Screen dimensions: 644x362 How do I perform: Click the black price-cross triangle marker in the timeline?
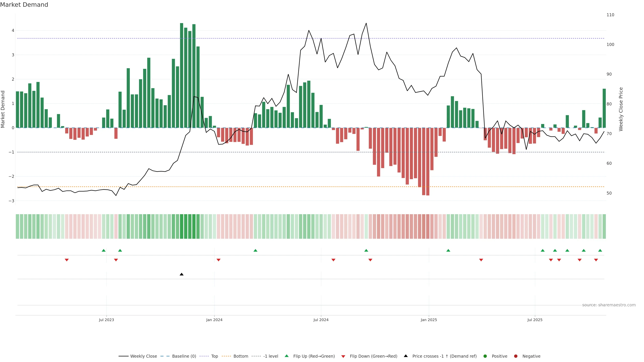click(x=181, y=274)
